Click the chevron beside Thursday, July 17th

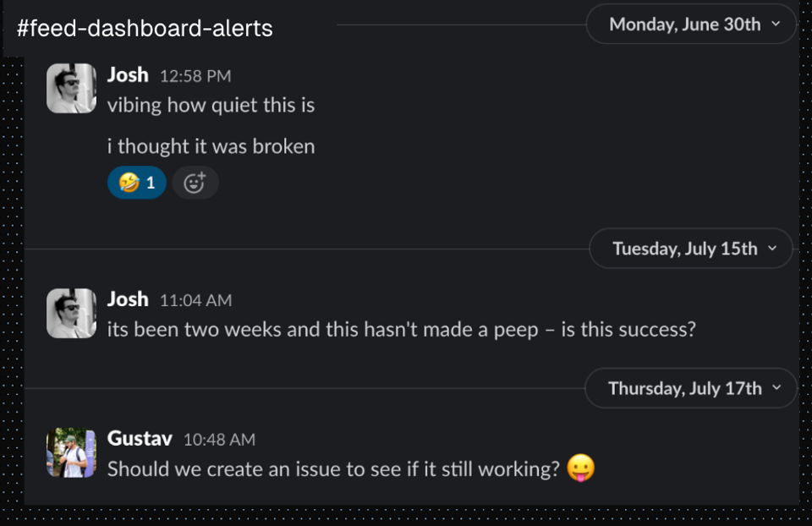tap(776, 388)
